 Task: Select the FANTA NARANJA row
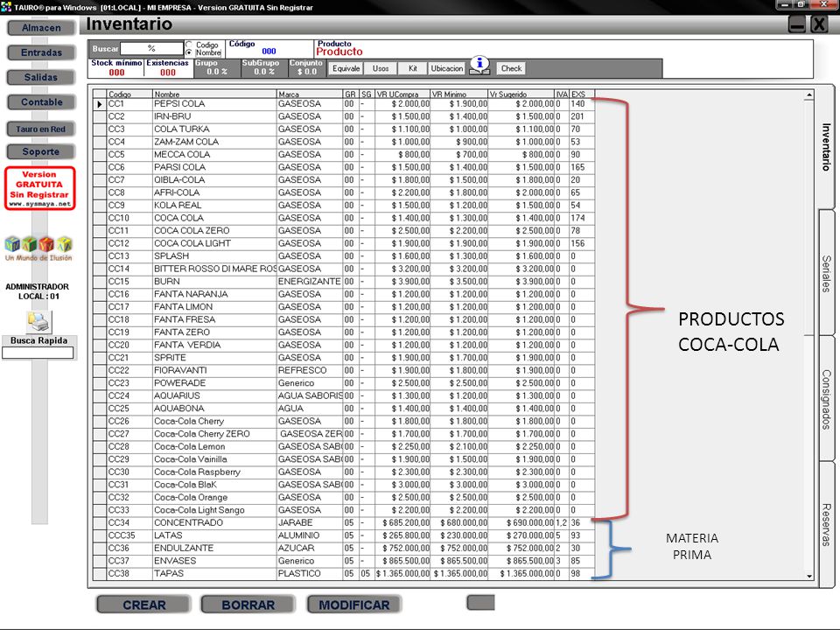pos(343,294)
